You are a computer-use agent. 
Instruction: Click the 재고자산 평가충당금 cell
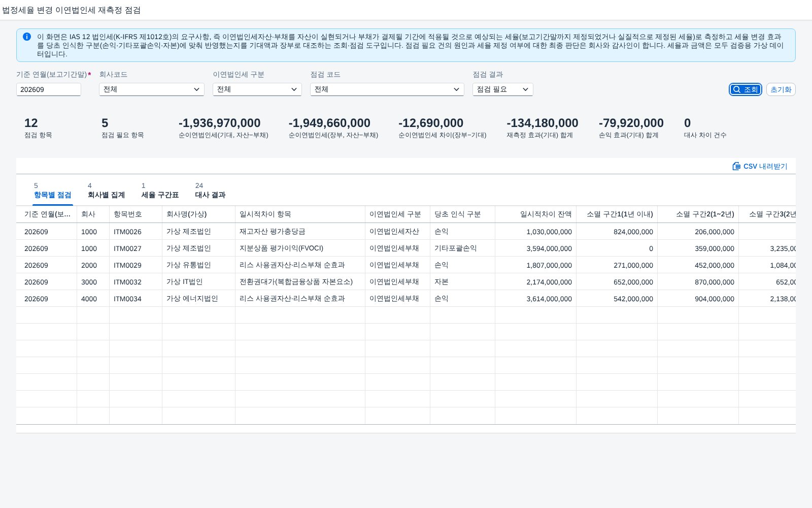coord(300,232)
